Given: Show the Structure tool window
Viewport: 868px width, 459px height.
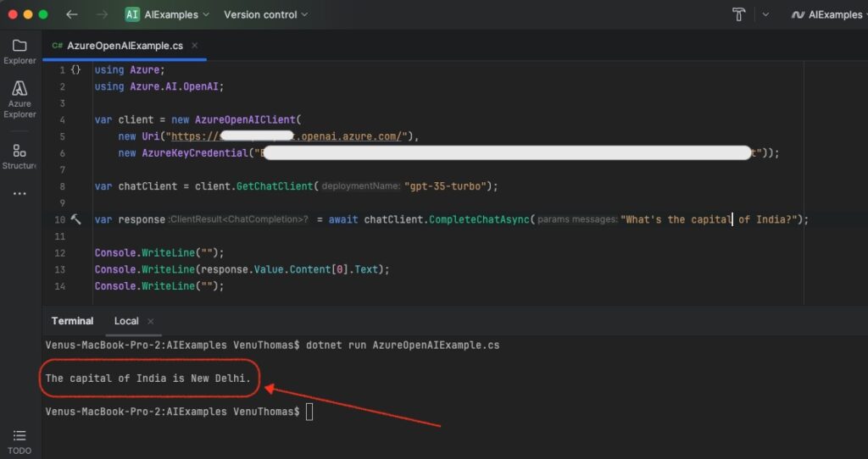Looking at the screenshot, I should (19, 156).
